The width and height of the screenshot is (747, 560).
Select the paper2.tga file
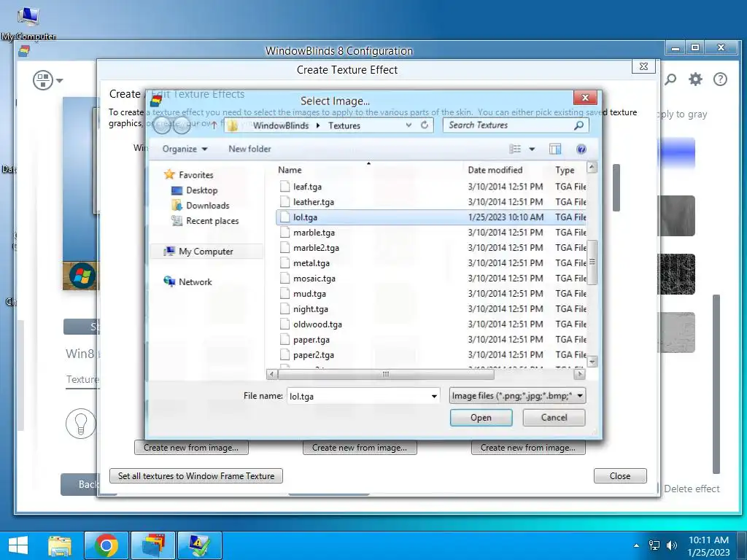click(x=314, y=355)
